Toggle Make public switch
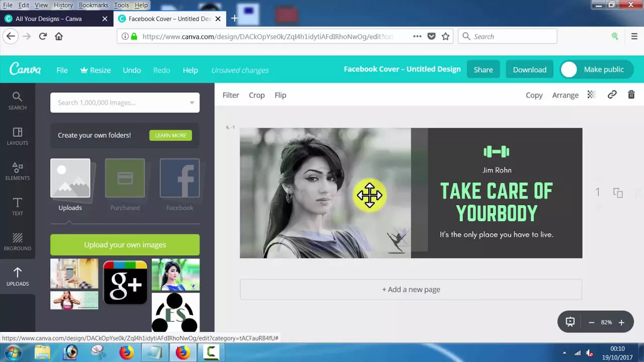This screenshot has height=362, width=644. [x=597, y=69]
